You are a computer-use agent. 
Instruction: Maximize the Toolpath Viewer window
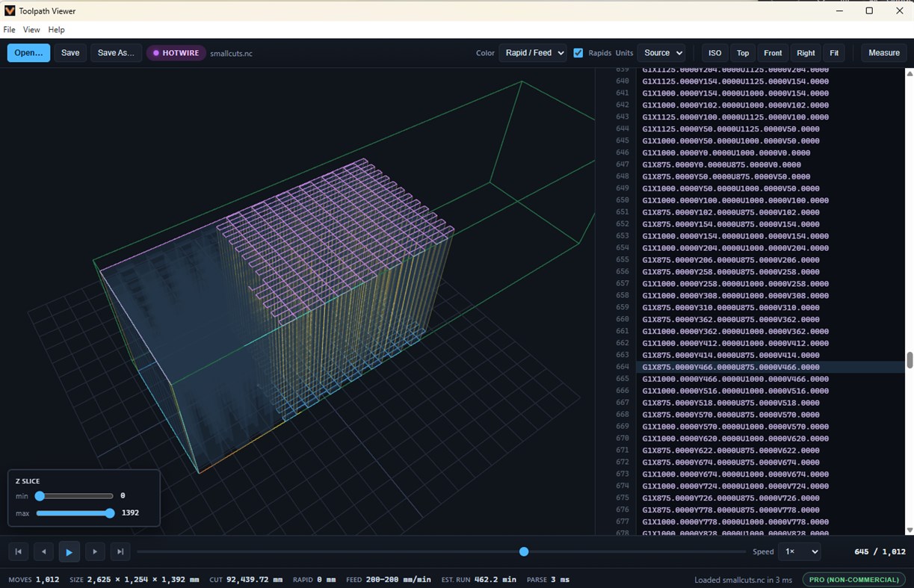(869, 10)
